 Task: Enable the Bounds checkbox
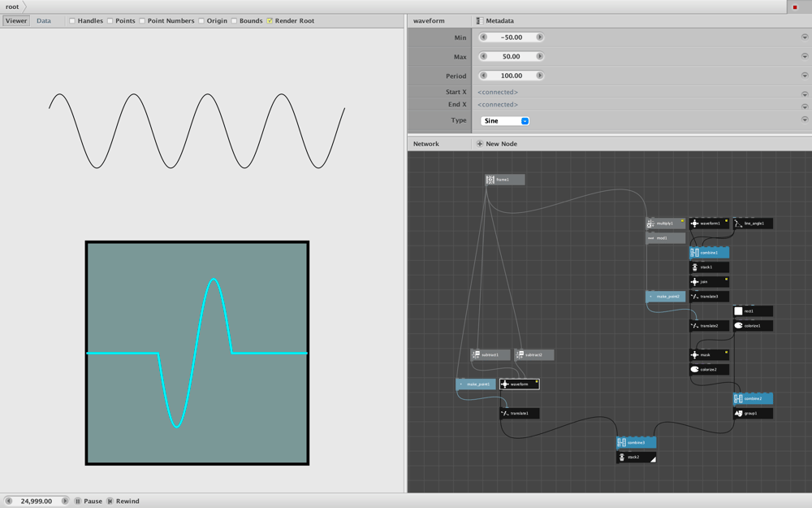point(234,21)
